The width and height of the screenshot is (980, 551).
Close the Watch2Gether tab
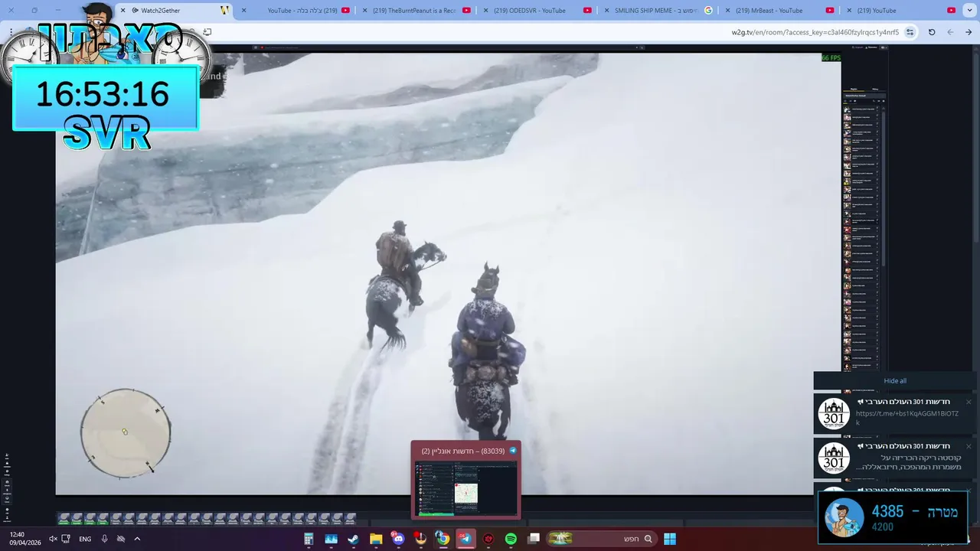[123, 11]
